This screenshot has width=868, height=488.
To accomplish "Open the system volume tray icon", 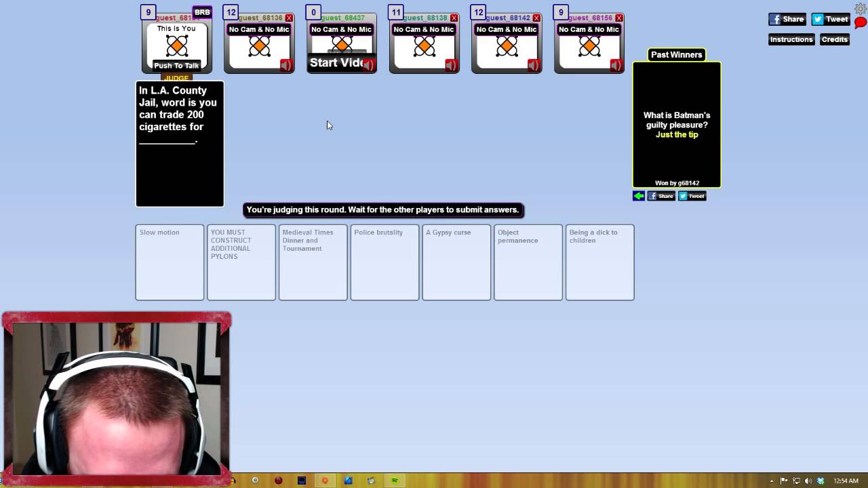I will [x=808, y=481].
